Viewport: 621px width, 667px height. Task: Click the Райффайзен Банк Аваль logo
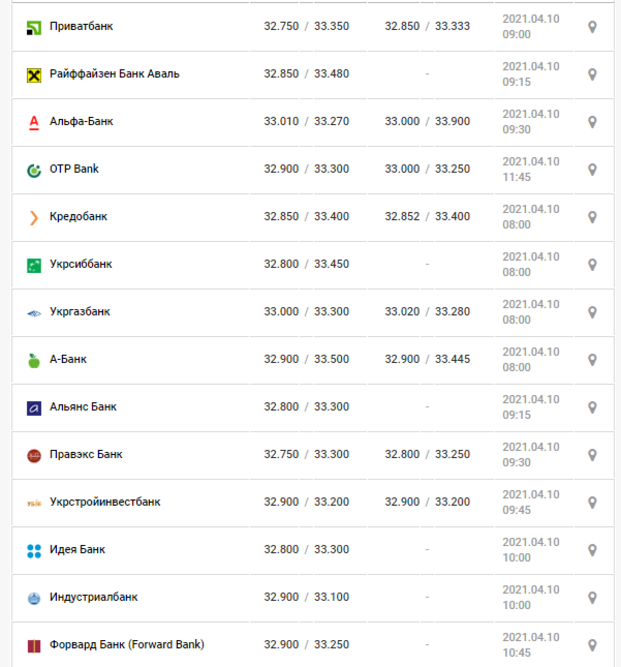[34, 76]
